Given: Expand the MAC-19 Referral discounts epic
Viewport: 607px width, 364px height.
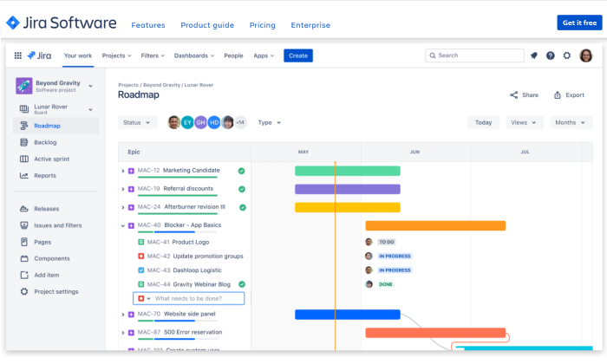Looking at the screenshot, I should [x=123, y=189].
